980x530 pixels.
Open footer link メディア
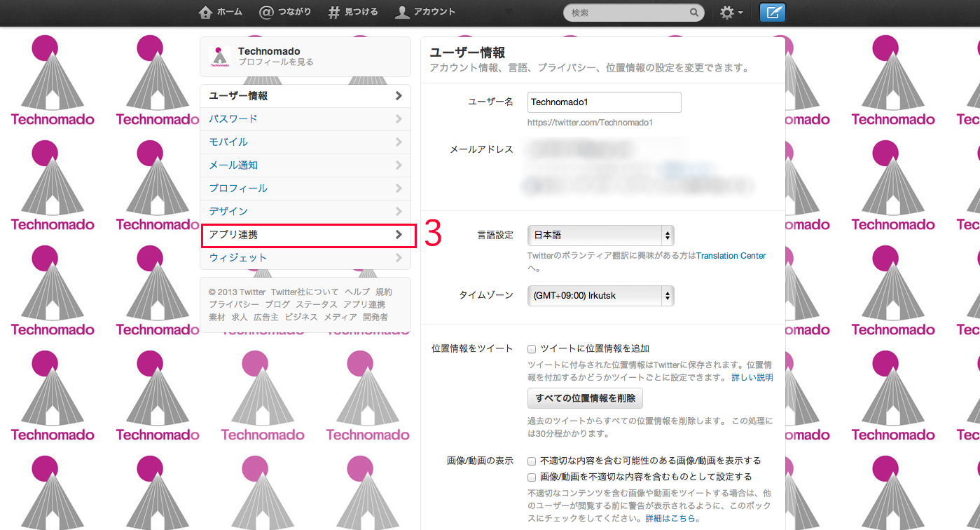click(340, 318)
